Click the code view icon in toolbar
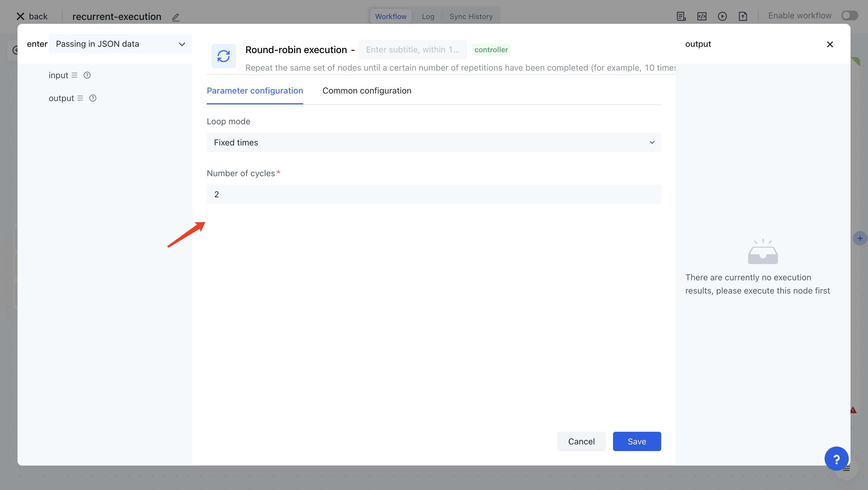 click(x=702, y=16)
